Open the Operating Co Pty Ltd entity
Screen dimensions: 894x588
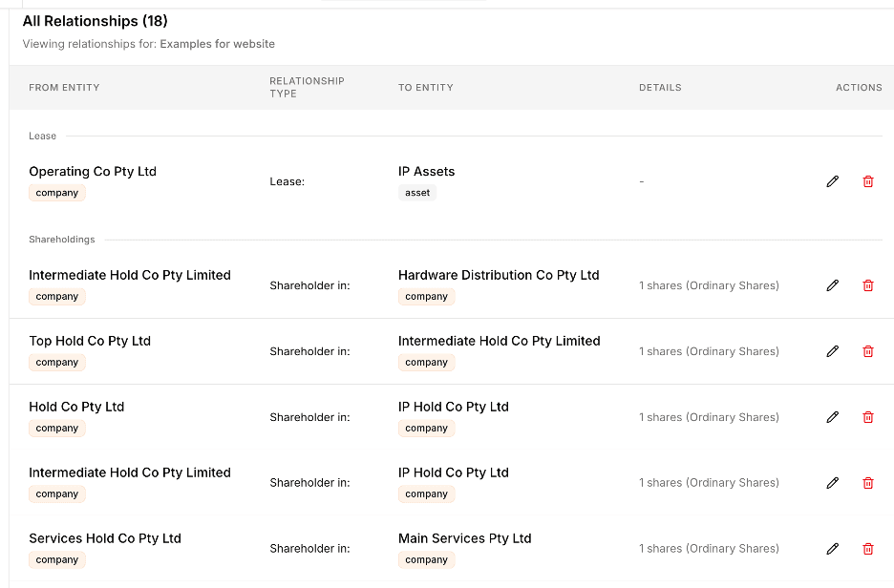93,172
